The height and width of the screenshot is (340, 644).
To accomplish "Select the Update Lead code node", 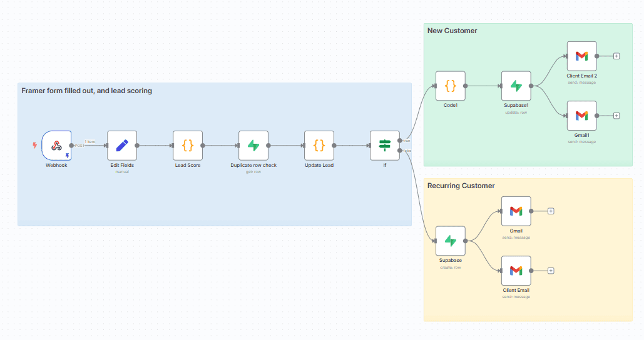I will point(319,146).
